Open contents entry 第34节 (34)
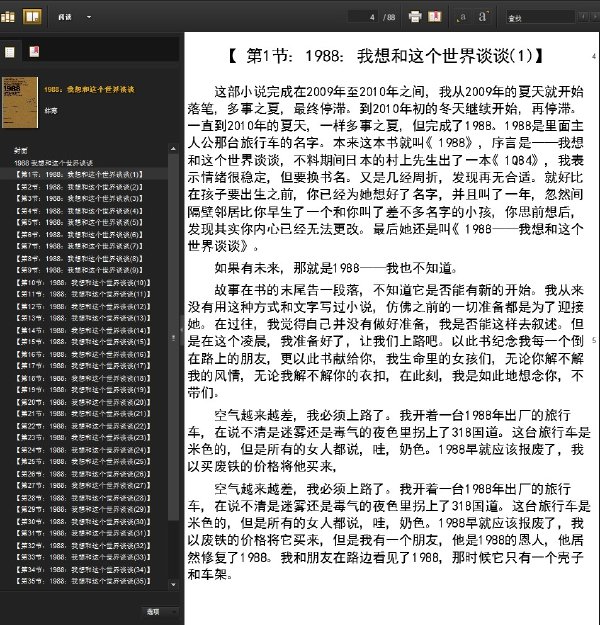Image resolution: width=600 pixels, height=625 pixels. [83, 570]
